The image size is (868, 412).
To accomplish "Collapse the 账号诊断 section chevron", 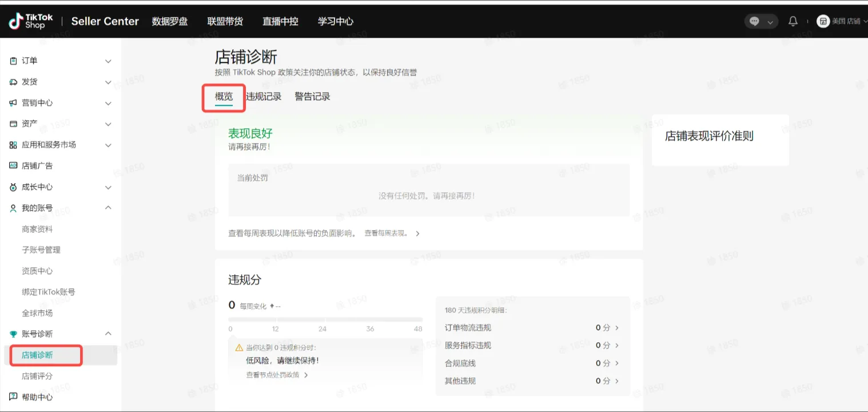I will click(108, 334).
